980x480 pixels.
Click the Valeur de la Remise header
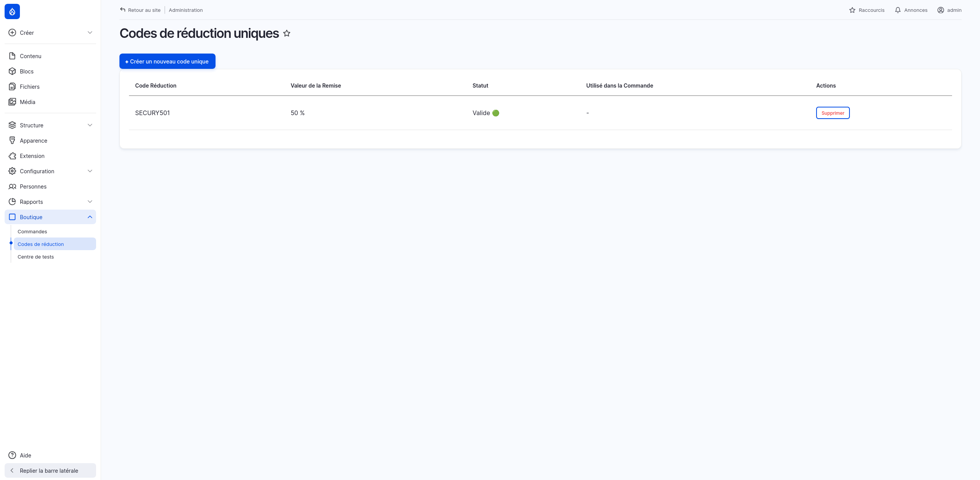click(316, 86)
